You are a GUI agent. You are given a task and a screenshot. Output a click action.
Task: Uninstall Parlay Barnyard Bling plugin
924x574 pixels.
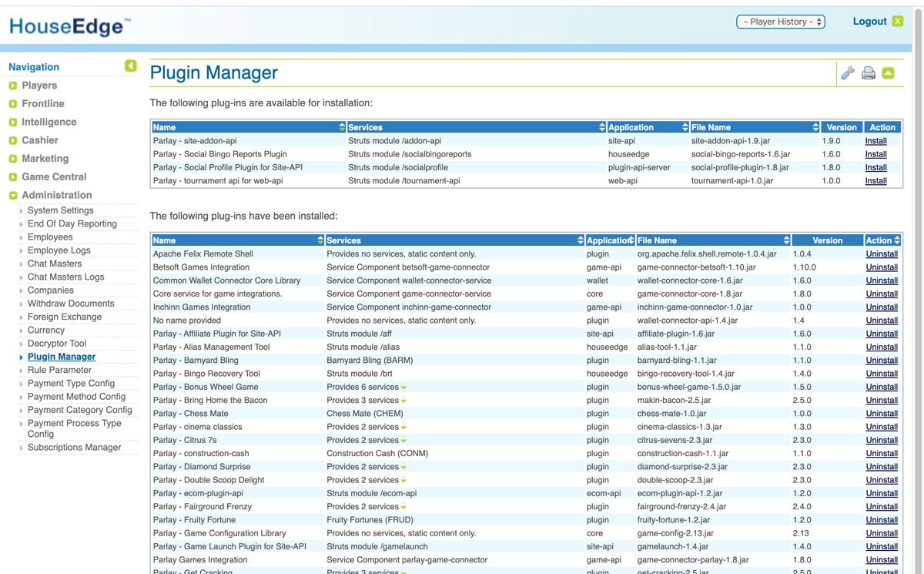click(882, 361)
